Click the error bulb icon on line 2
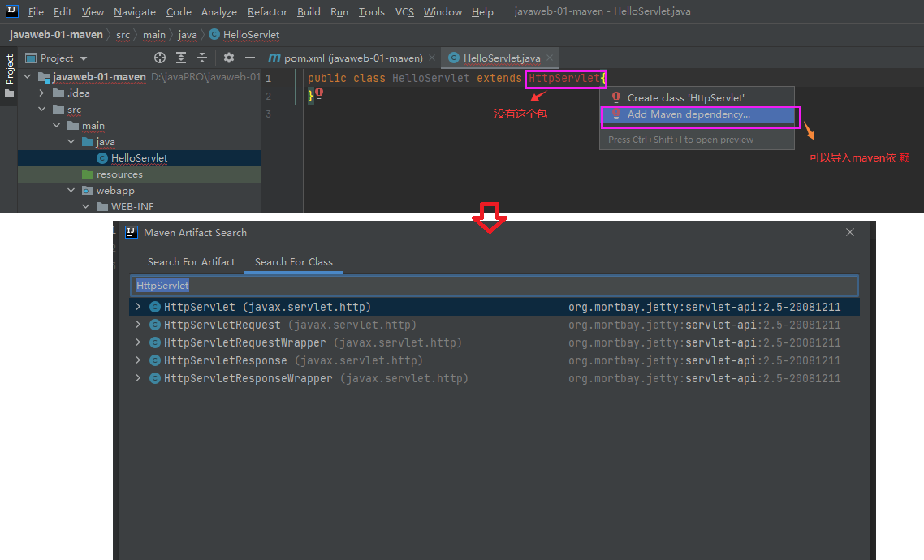Screen dimensions: 924x560 (x=319, y=93)
